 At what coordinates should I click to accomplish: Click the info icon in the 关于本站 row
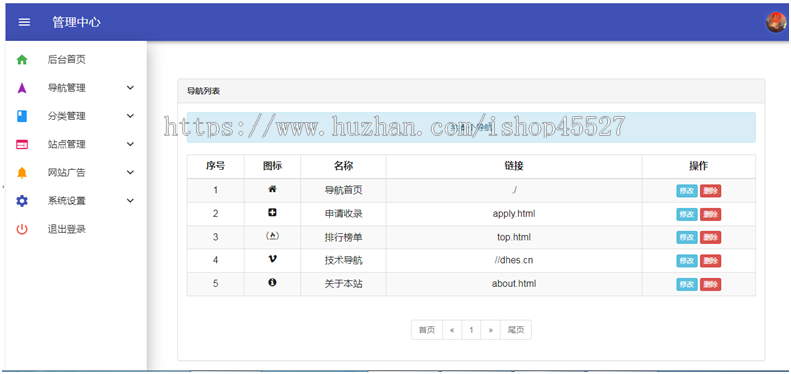(272, 283)
